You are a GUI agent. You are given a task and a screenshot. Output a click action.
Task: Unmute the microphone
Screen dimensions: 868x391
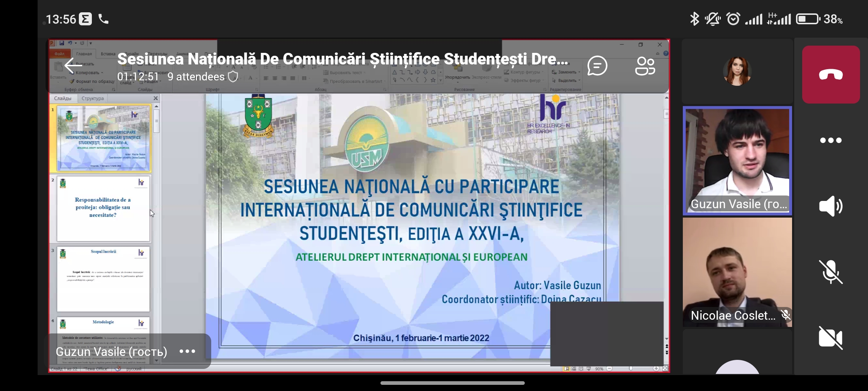click(x=831, y=272)
